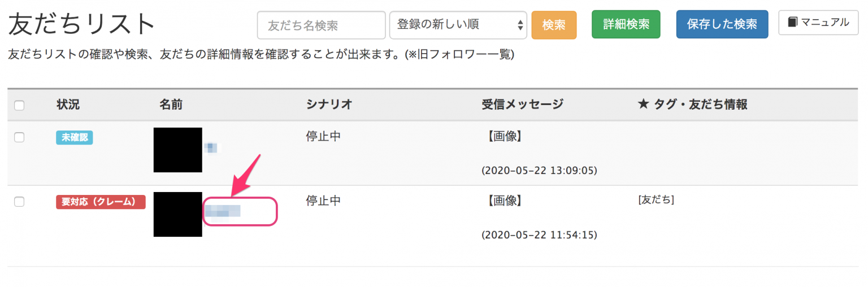This screenshot has height=287, width=868.
Task: Check the box for the 要対応（クレーム） row
Action: (x=19, y=202)
